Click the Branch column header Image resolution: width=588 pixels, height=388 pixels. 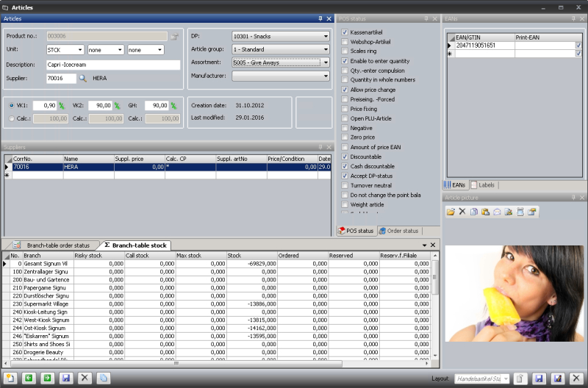(x=48, y=256)
